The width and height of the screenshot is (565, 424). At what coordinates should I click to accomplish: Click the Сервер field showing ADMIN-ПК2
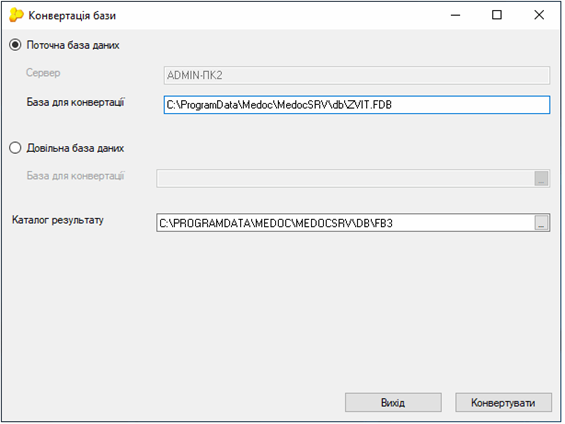(357, 75)
